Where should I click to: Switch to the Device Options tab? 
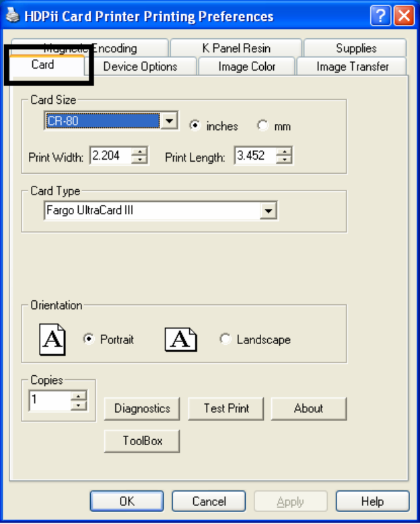tap(140, 67)
